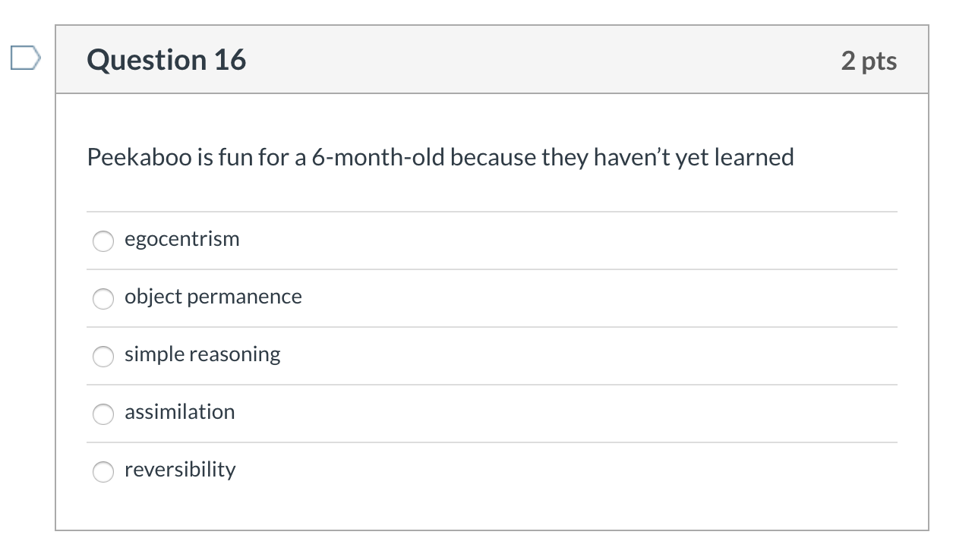Click the "assimilation" answer label text

(x=179, y=412)
